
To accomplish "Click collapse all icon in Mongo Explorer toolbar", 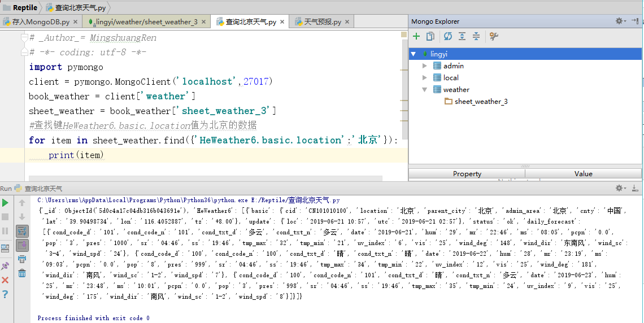I will point(476,37).
